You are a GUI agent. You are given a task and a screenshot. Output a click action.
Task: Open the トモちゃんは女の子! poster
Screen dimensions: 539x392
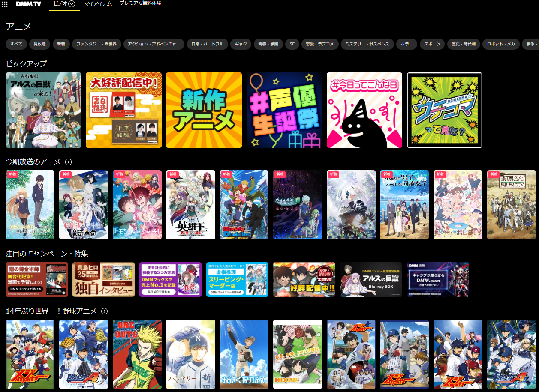137,205
